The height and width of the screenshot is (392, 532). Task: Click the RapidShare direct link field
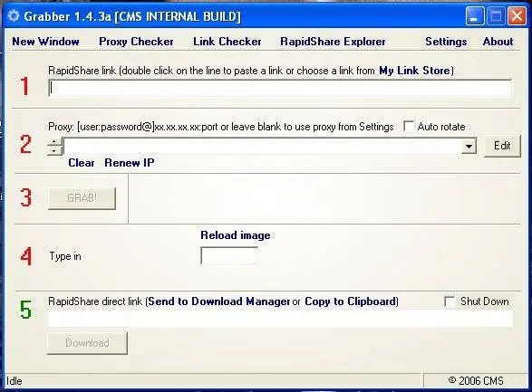pyautogui.click(x=280, y=319)
